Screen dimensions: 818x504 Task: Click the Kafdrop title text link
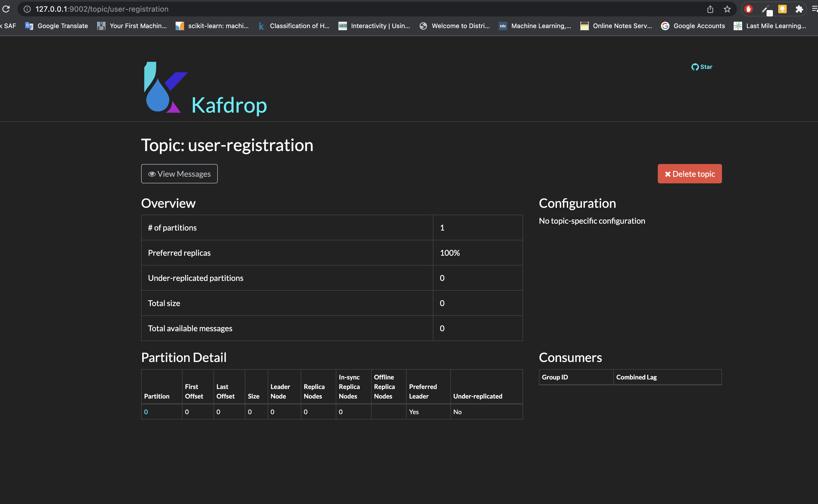point(229,105)
